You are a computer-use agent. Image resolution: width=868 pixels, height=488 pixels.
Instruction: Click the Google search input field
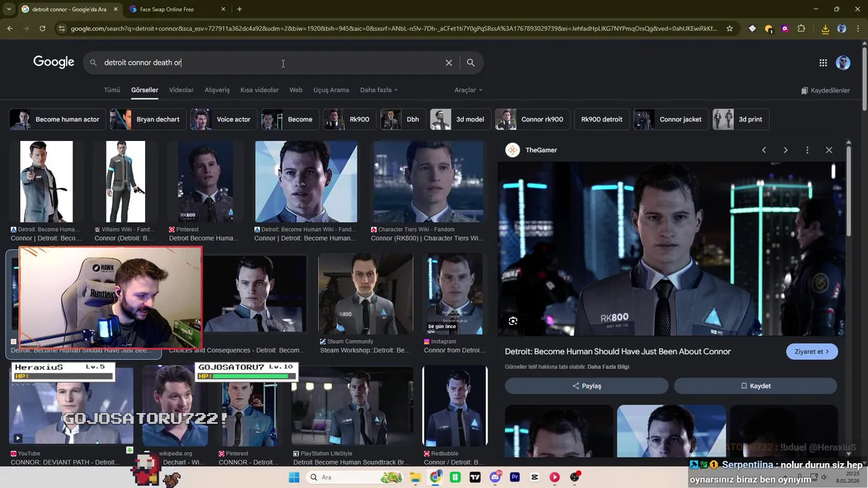(271, 62)
